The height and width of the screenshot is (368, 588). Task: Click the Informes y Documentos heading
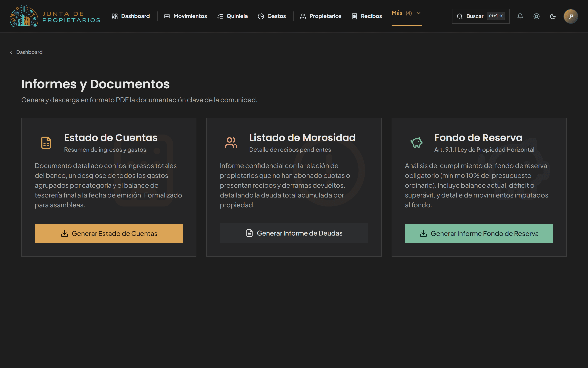pyautogui.click(x=96, y=84)
